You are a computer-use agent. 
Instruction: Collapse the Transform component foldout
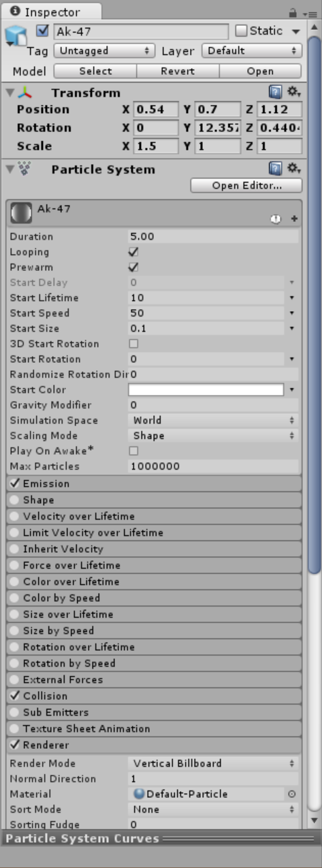point(10,93)
